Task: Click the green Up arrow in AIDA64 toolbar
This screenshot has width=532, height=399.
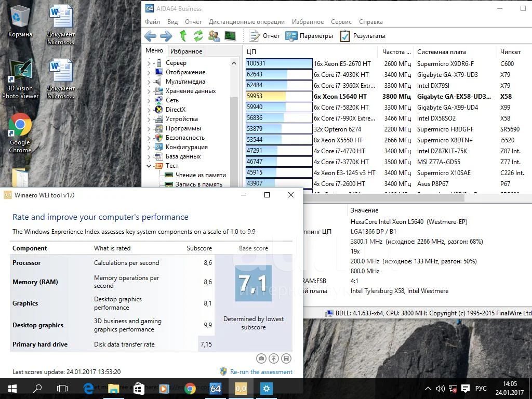Action: point(183,36)
